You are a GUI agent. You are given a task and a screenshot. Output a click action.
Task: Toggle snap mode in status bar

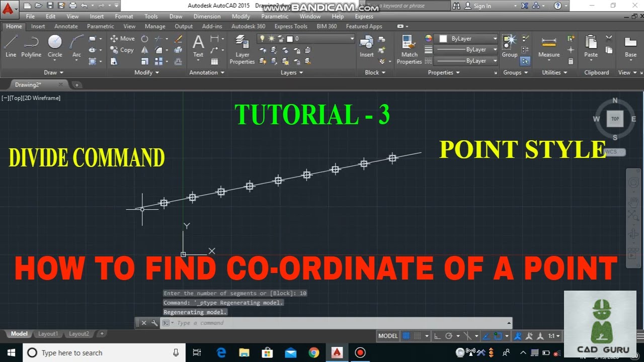[418, 336]
